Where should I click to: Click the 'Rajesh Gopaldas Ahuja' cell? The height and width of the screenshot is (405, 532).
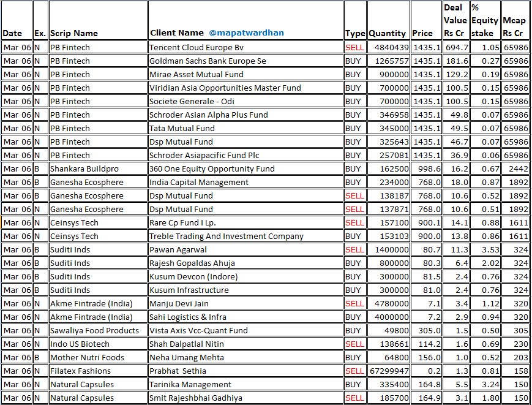(x=245, y=263)
